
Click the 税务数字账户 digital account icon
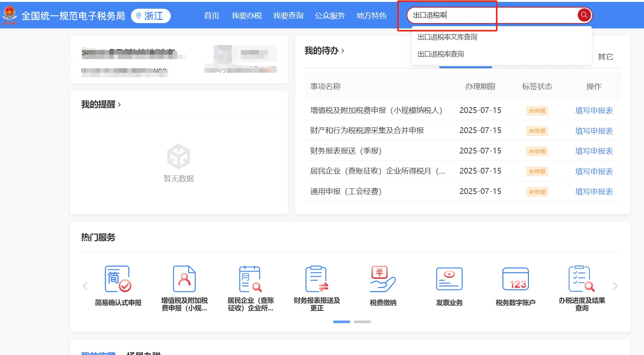pos(515,287)
